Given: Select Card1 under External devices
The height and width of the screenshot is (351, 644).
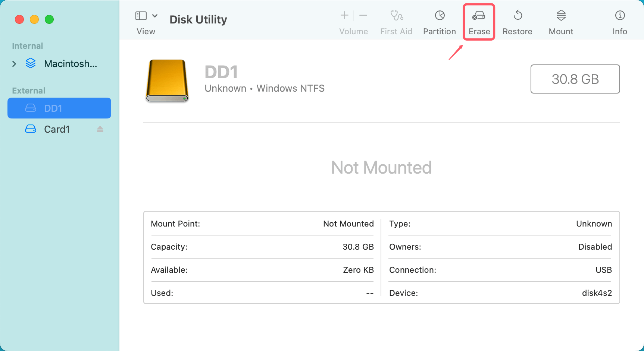Looking at the screenshot, I should (x=57, y=129).
